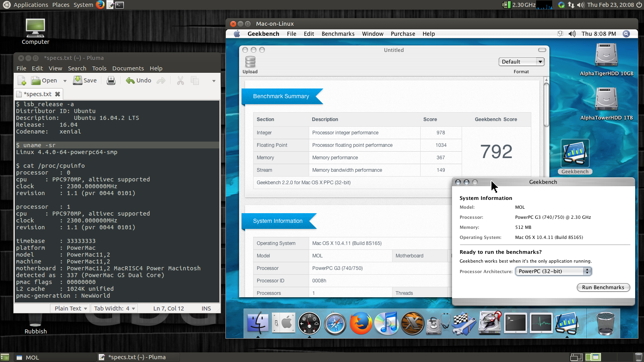Launch Firefox from the Mac dock
644x362 pixels.
point(361,323)
